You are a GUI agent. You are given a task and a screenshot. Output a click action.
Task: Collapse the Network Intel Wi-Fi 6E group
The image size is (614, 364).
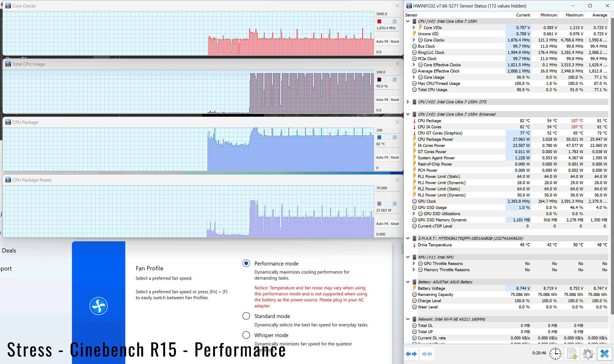tap(408, 319)
